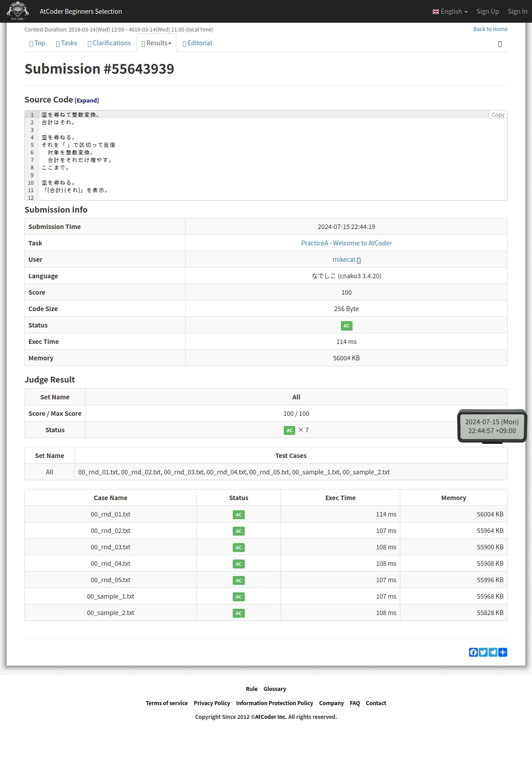Click the Sign In link
Viewport: 532px width, 765px height.
[517, 12]
